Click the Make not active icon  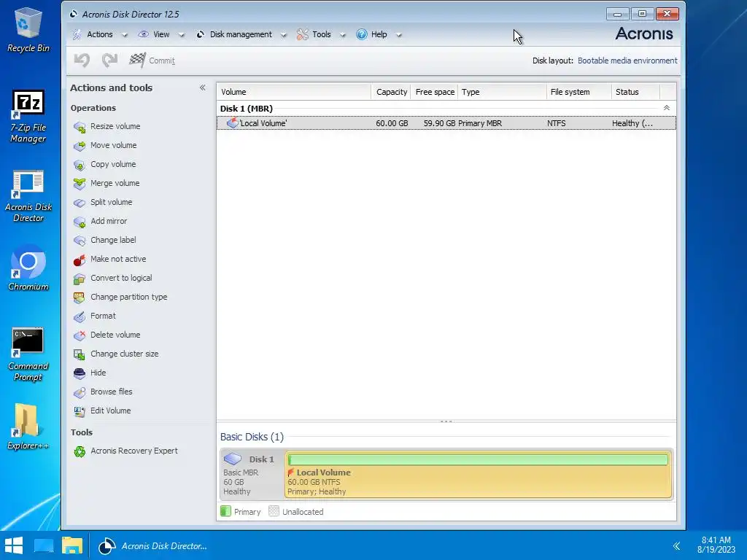tap(79, 260)
